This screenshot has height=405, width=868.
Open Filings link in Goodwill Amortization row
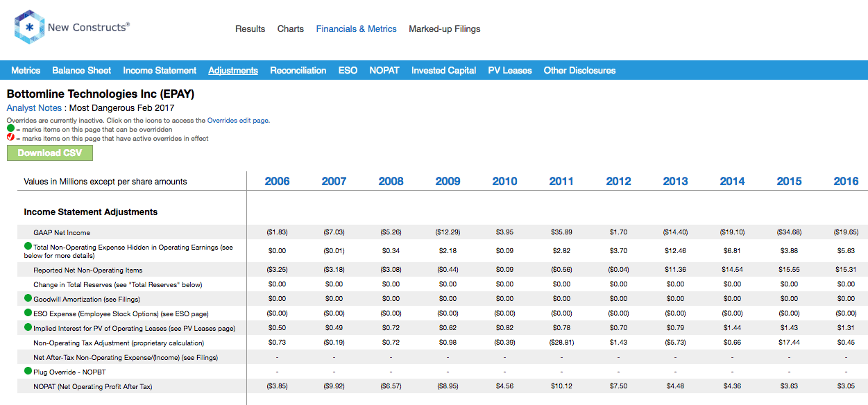[x=128, y=299]
